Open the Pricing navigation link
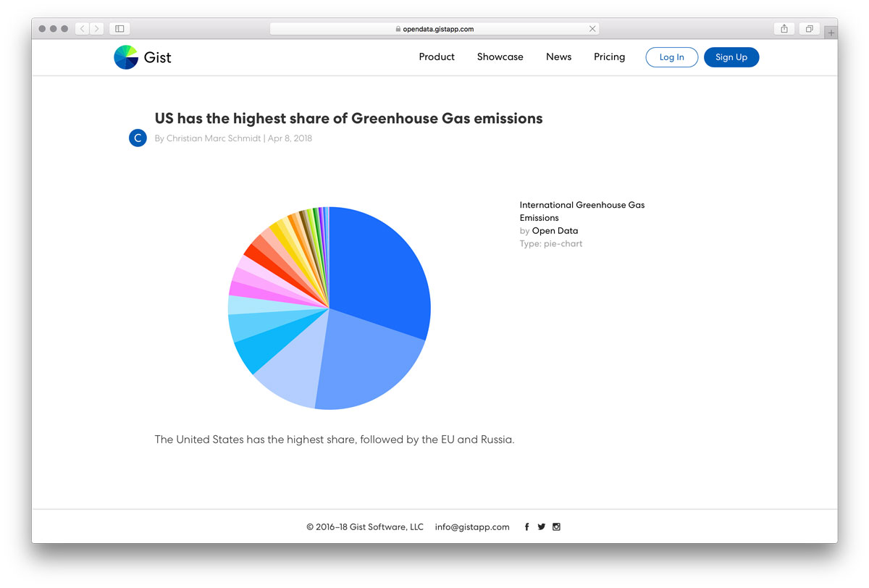869x588 pixels. 609,57
